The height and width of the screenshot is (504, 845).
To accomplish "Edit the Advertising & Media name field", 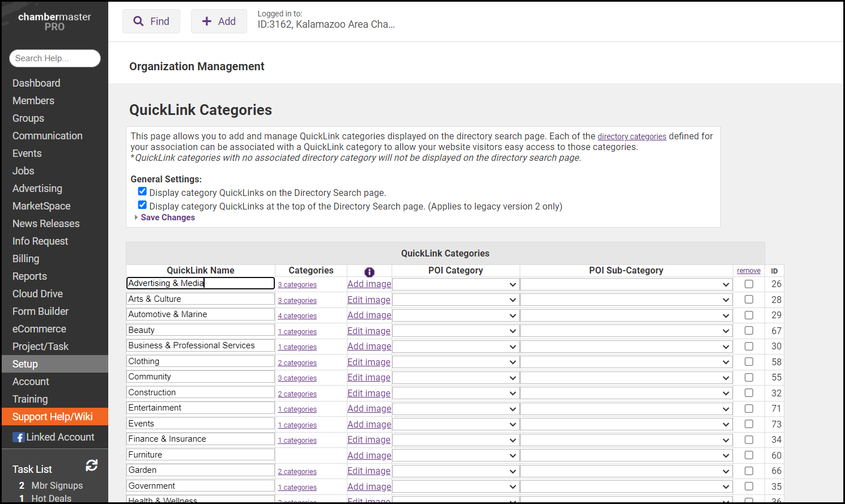I will pos(201,283).
